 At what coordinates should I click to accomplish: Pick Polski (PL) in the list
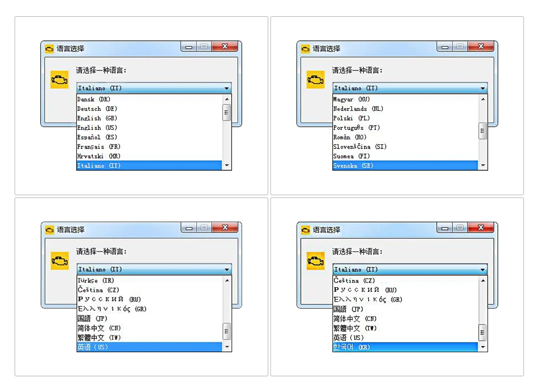coord(406,118)
